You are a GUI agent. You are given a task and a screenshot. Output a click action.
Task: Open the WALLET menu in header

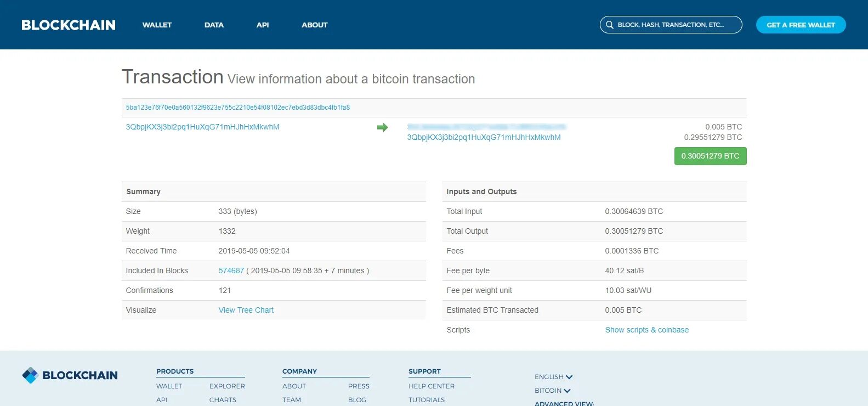(x=157, y=25)
